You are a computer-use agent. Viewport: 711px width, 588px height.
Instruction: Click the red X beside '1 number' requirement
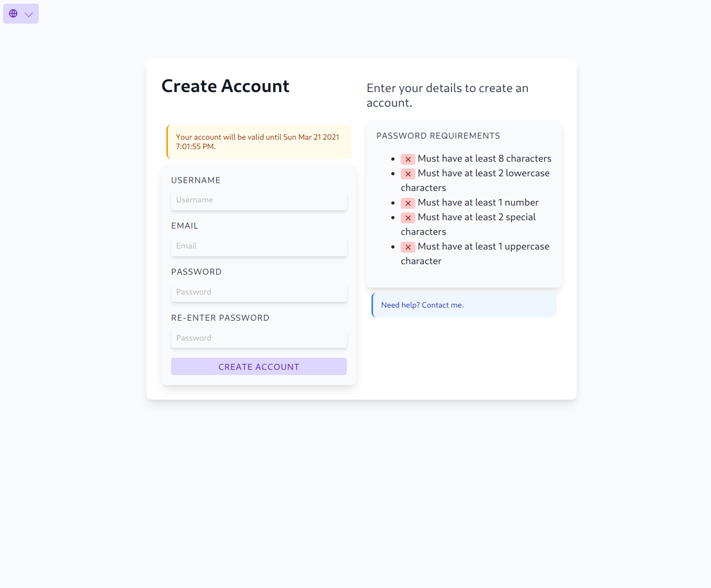click(408, 203)
